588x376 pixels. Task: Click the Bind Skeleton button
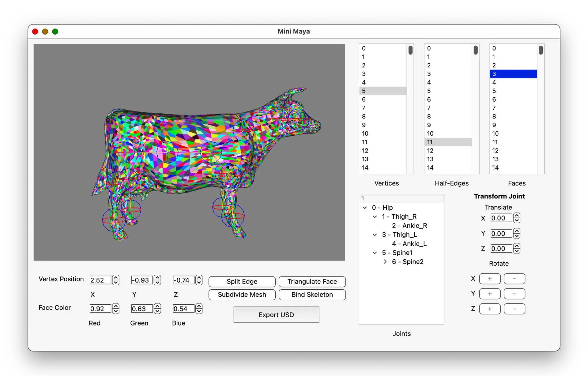[312, 295]
